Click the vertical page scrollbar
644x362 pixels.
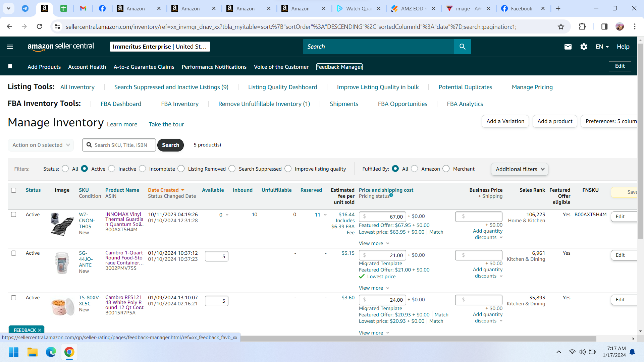640,141
